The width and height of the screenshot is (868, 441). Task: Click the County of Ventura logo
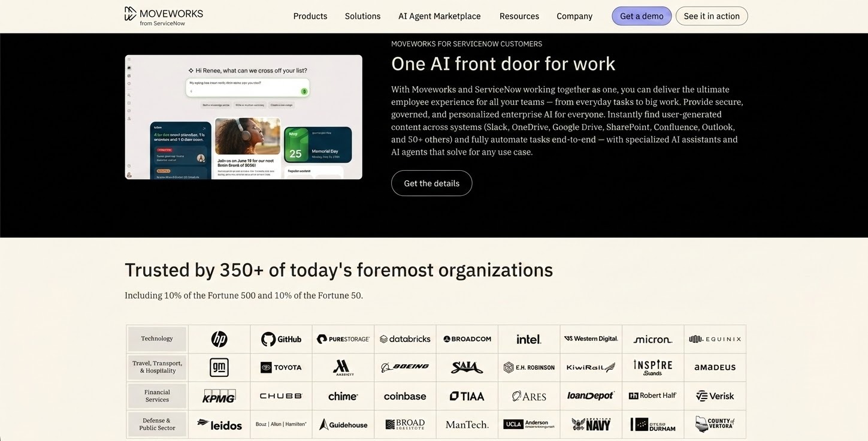coord(715,424)
